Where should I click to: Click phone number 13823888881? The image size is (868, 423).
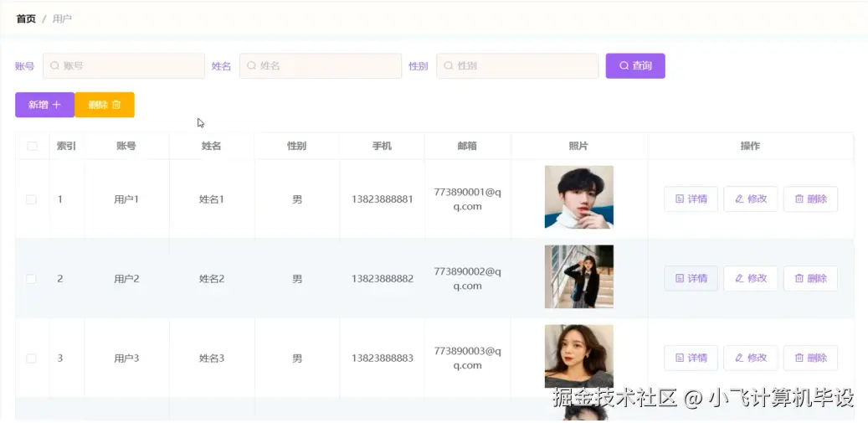pyautogui.click(x=383, y=199)
